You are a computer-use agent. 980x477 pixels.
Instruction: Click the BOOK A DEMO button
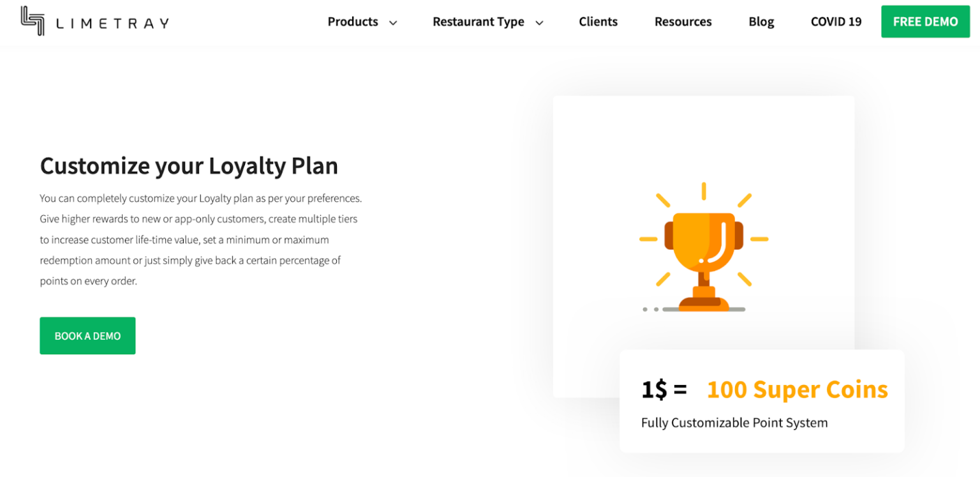click(87, 336)
